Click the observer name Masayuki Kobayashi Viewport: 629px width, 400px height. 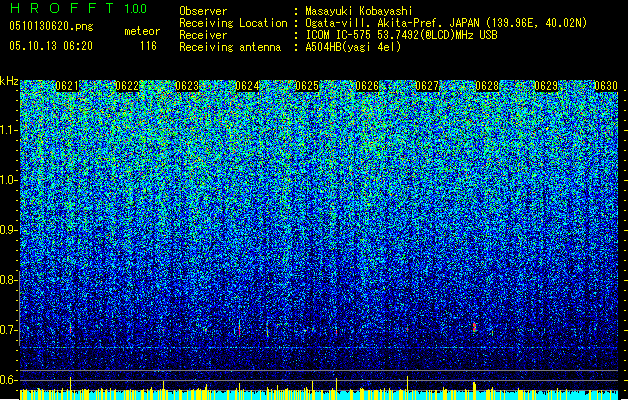(359, 11)
